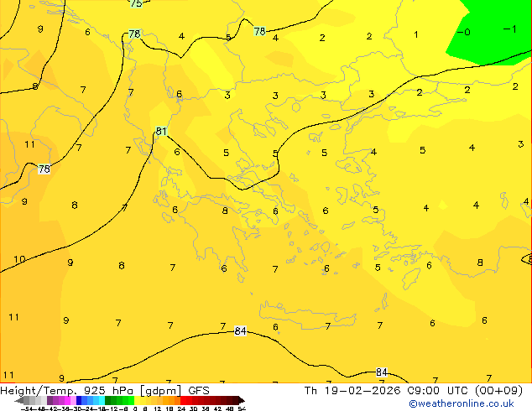Select the Height/Temp. 925 hPa title text
This screenshot has width=532, height=411.
tap(67, 391)
